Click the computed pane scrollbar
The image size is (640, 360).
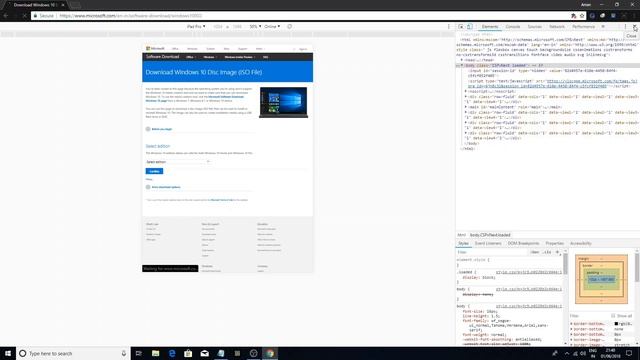click(637, 268)
